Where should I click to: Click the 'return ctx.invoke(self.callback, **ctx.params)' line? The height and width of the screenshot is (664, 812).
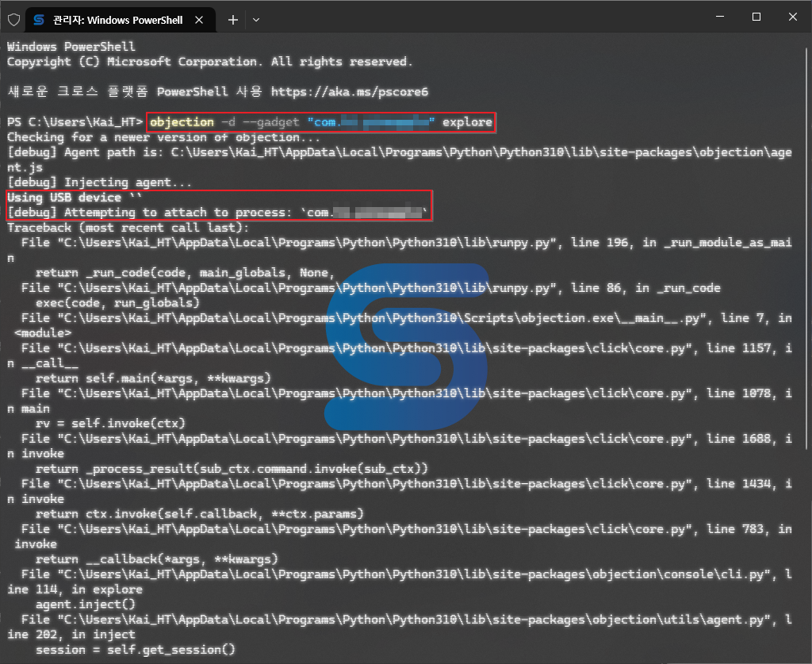coord(199,514)
